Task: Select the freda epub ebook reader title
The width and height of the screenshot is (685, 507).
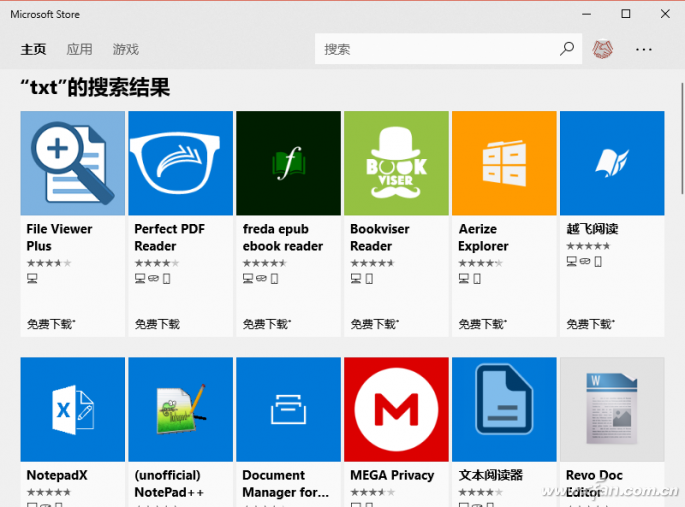Action: click(x=283, y=238)
